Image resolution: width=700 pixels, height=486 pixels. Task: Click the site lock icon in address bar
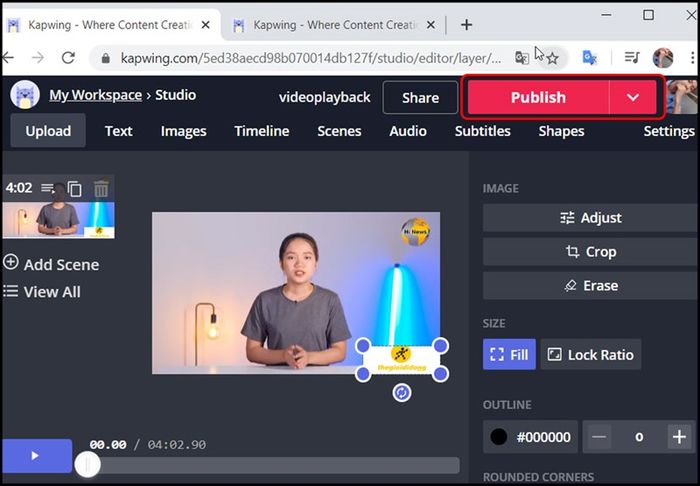point(105,58)
